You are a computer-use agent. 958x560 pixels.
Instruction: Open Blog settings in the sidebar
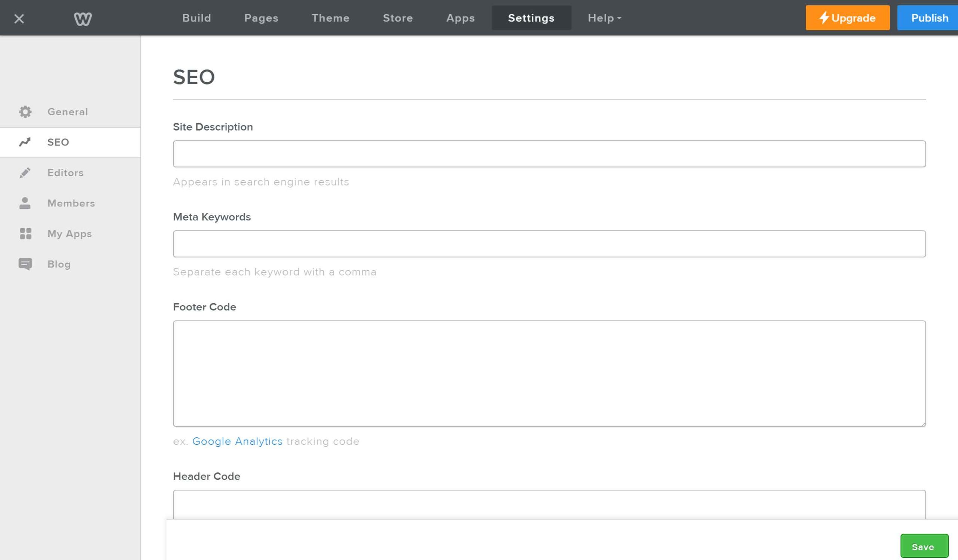point(70,264)
